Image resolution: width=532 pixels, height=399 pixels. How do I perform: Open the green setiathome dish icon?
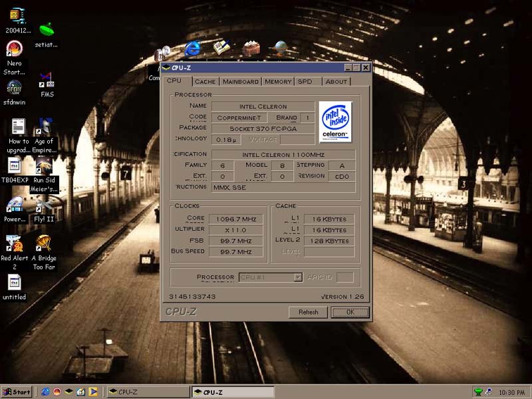point(46,31)
